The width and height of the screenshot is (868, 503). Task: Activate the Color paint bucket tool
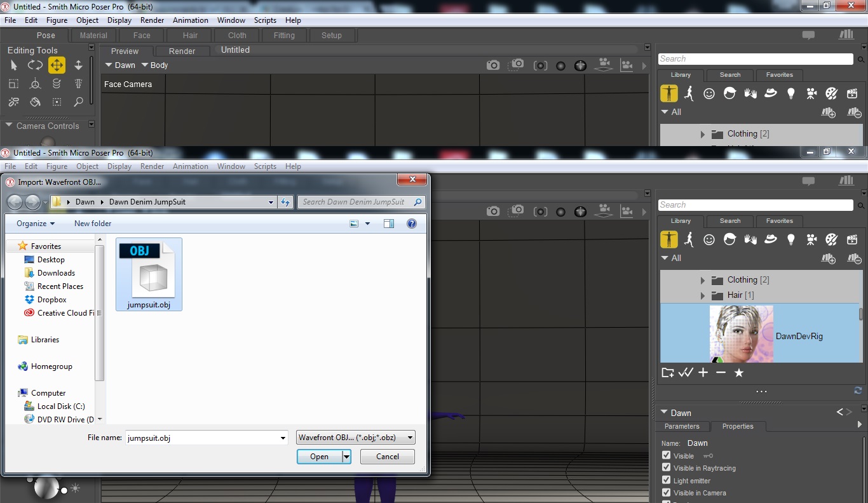[35, 102]
